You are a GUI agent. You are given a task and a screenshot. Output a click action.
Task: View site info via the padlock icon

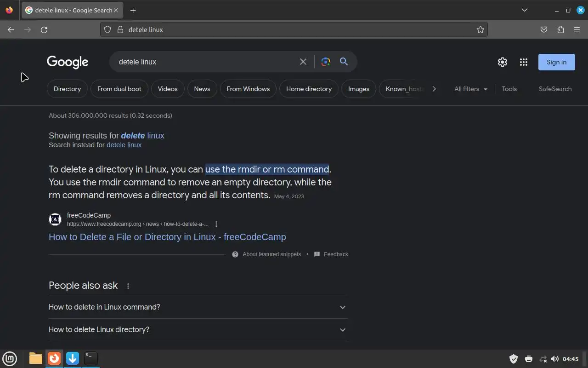pyautogui.click(x=120, y=29)
